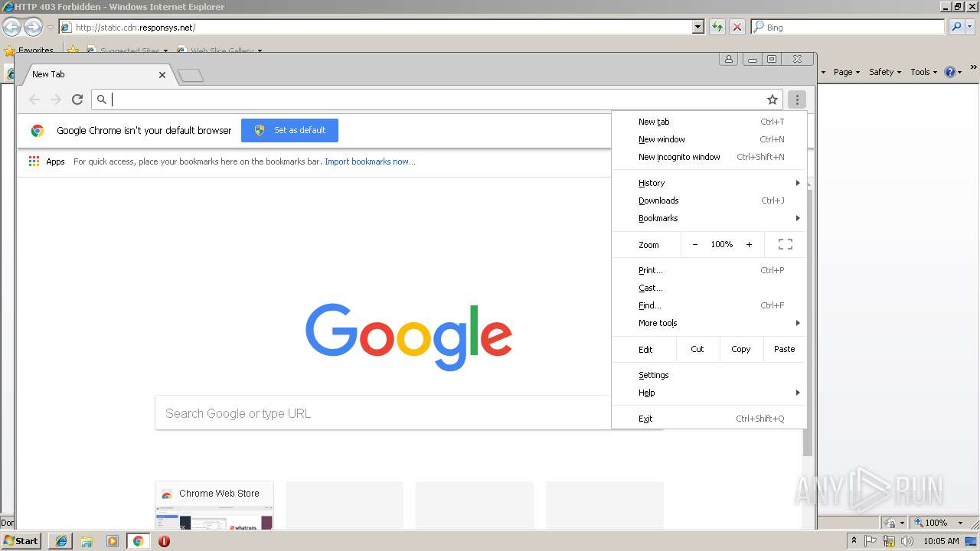Click the Chrome back arrow button
Screen dimensions: 980x551
[34, 99]
